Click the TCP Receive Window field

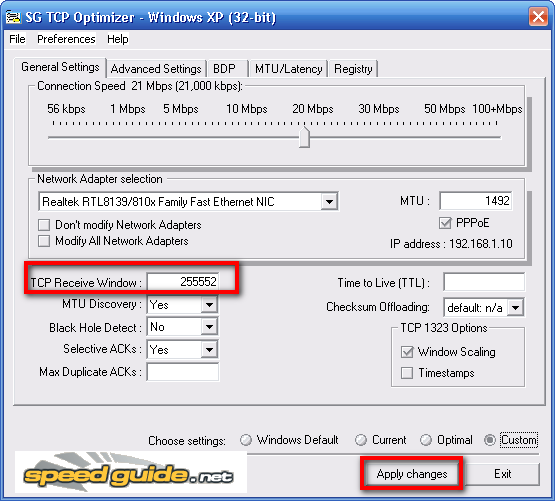183,282
